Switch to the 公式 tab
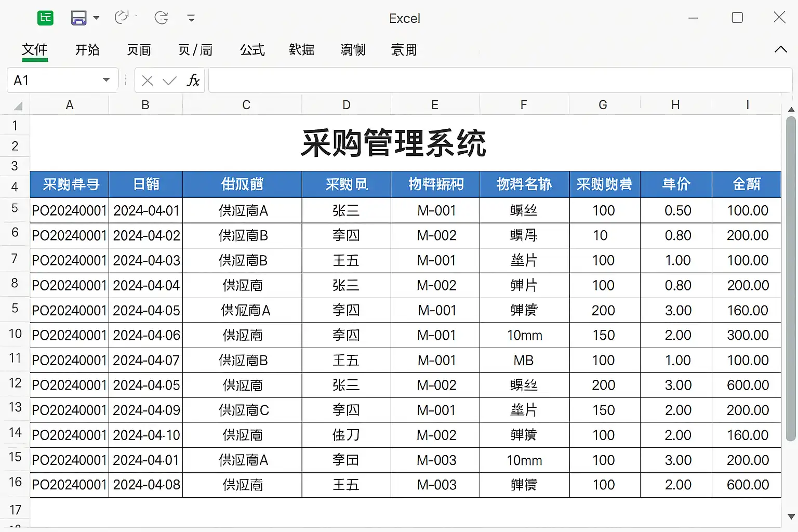Image resolution: width=798 pixels, height=532 pixels. point(252,50)
